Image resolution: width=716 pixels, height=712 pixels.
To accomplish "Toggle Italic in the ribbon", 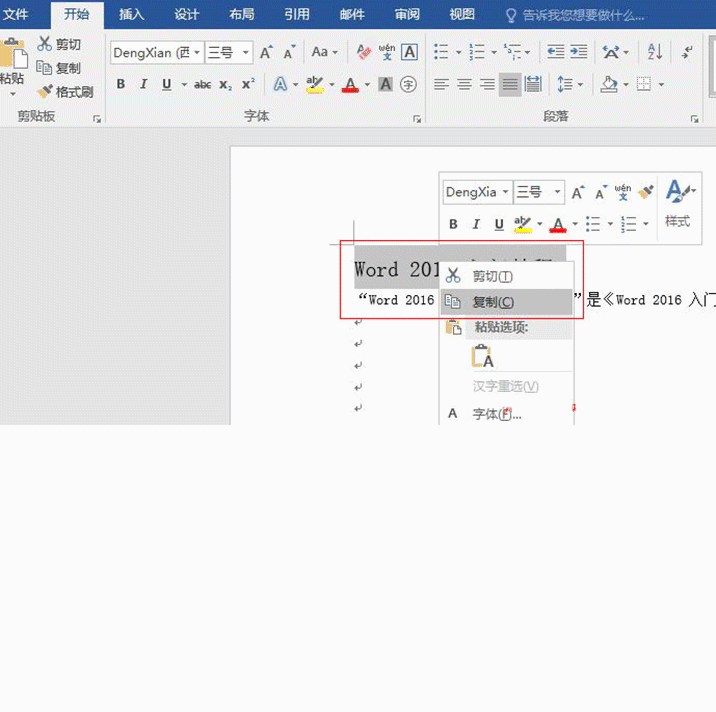I will (x=144, y=84).
